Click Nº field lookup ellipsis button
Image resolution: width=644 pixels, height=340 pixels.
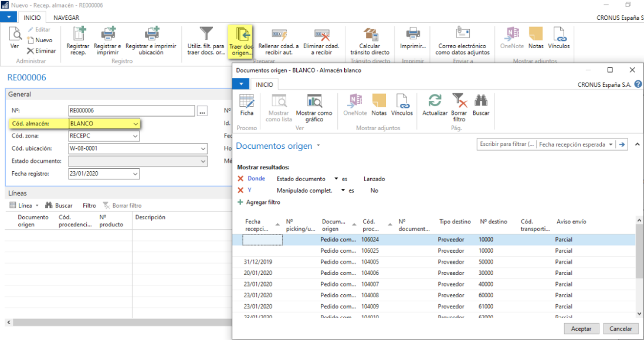click(x=202, y=110)
